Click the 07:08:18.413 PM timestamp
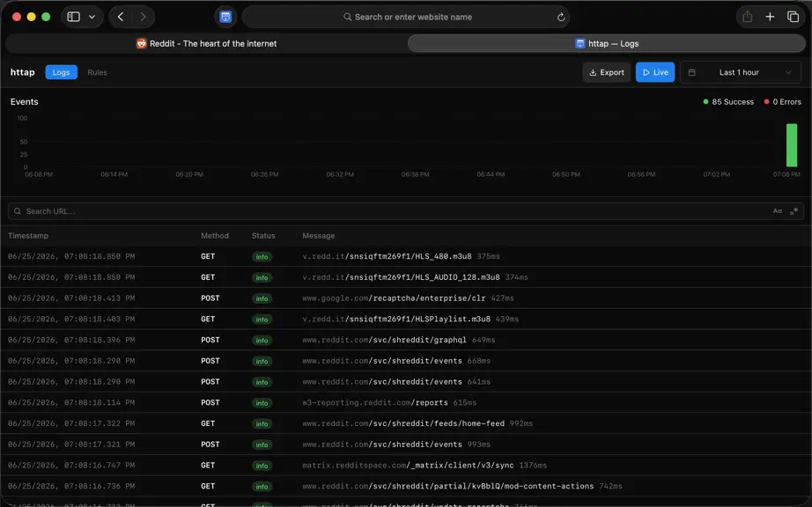The image size is (812, 507). (71, 298)
